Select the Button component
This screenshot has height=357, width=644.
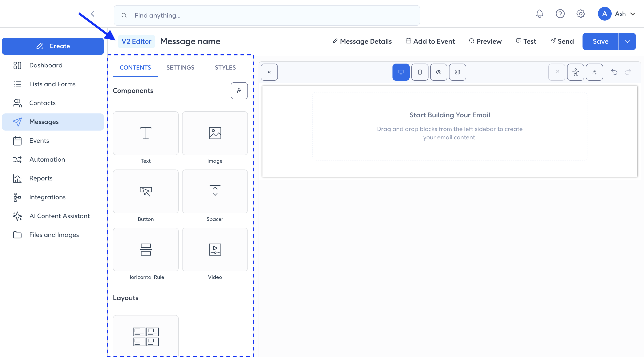pos(146,191)
